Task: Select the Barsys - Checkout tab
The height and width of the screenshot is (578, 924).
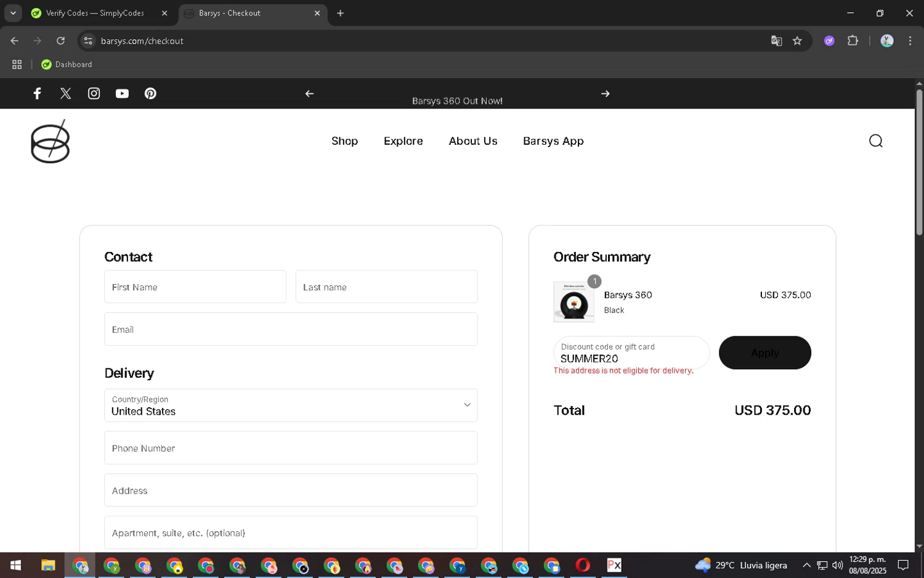Action: (x=253, y=13)
